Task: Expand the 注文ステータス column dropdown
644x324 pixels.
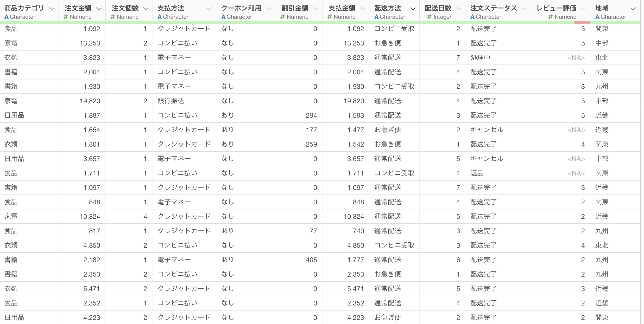Action: point(524,9)
